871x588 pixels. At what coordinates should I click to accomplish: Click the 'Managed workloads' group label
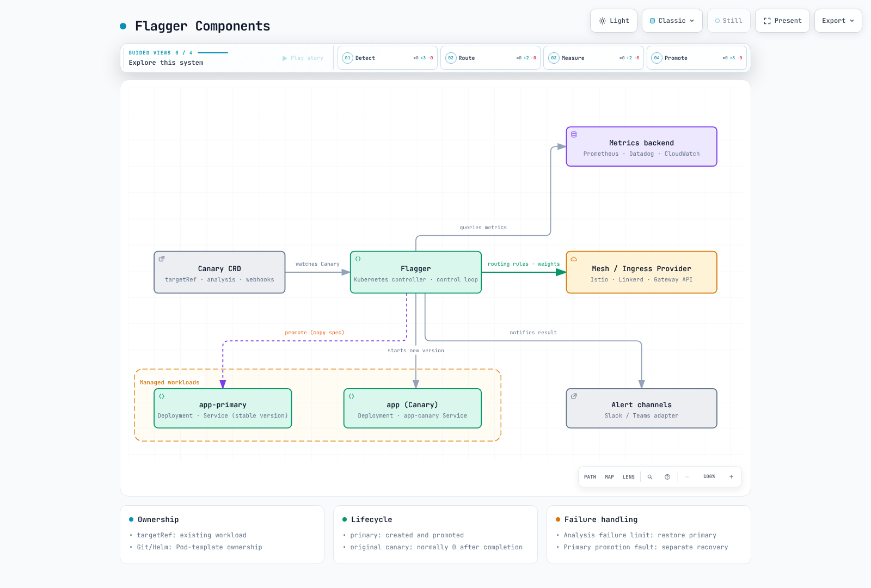tap(170, 383)
